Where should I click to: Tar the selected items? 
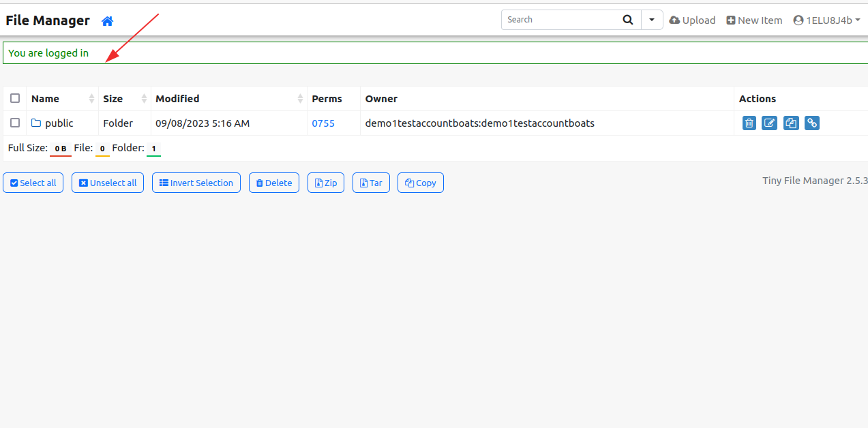(371, 183)
